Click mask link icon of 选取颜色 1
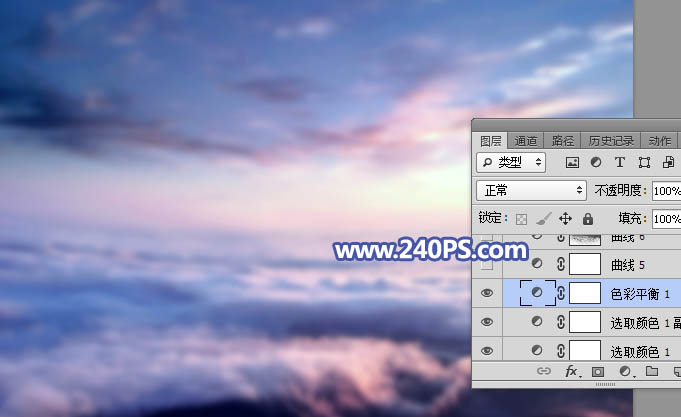Screen dimensions: 681x417 pos(561,351)
